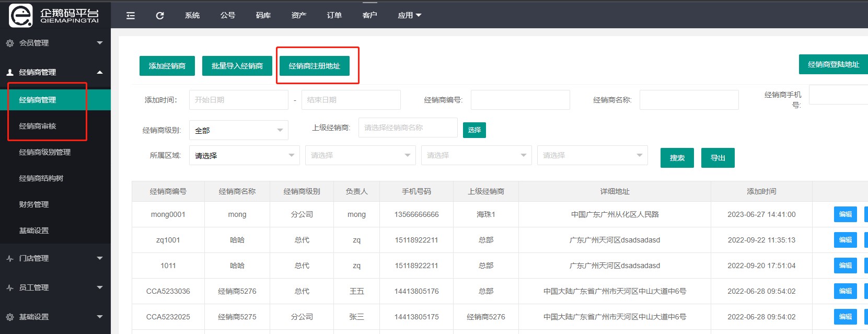Click the mong0001 table cell
This screenshot has height=334, width=868.
[168, 214]
